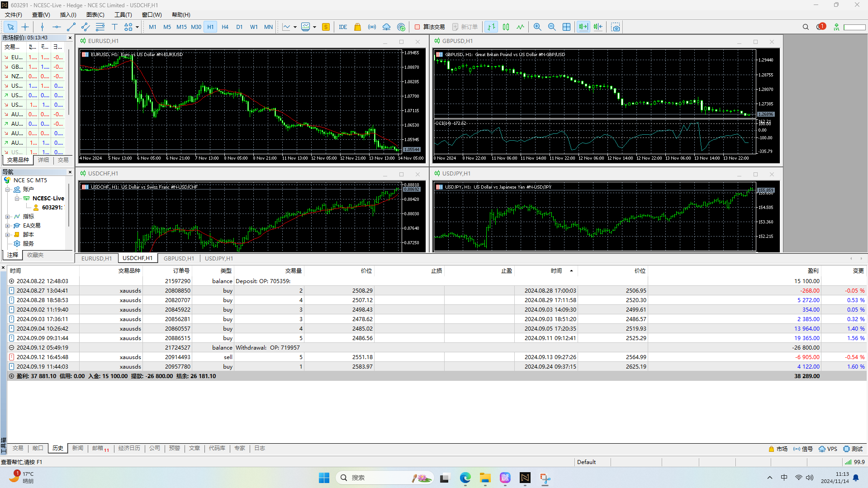This screenshot has height=488, width=868.
Task: Click the text label tool
Action: pyautogui.click(x=114, y=27)
